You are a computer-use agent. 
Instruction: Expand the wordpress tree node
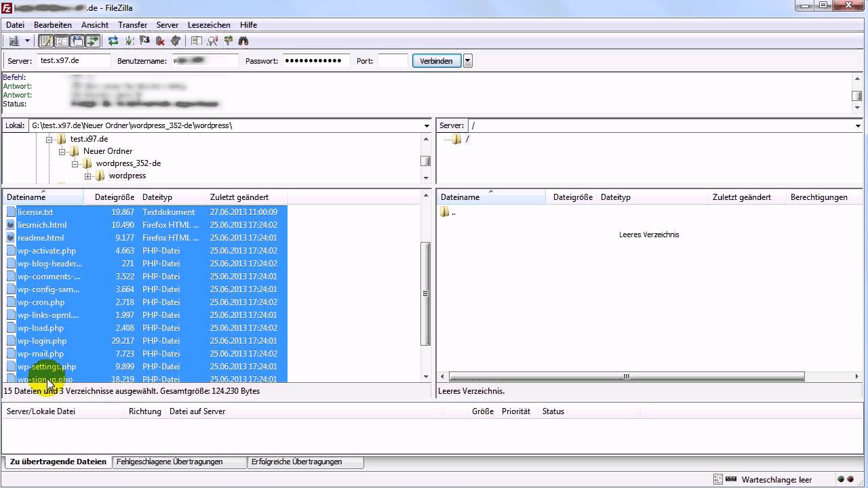[87, 176]
